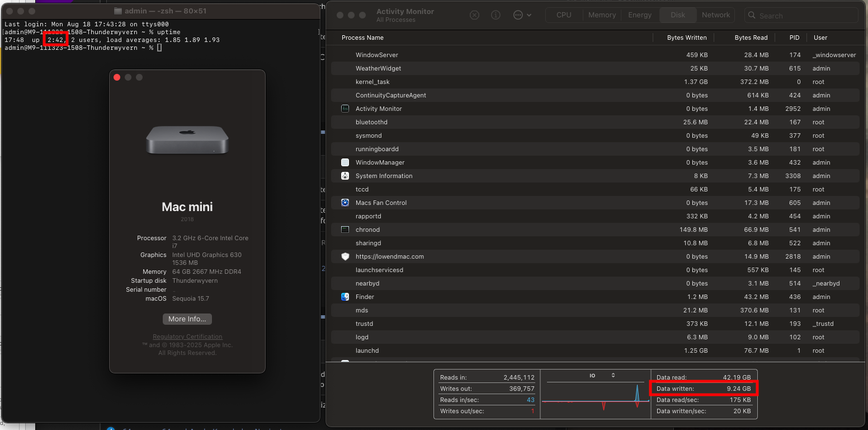Open the Network tab
This screenshot has height=430, width=868.
tap(716, 15)
